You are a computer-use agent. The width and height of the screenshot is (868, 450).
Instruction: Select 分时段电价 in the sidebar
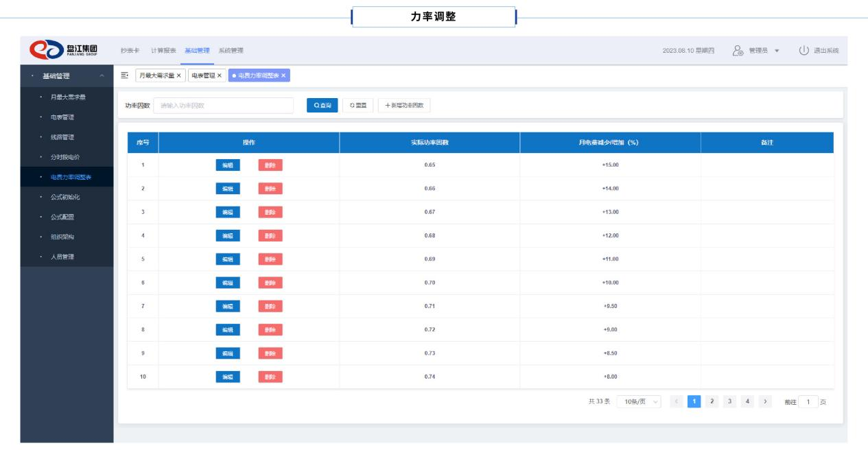pyautogui.click(x=69, y=157)
